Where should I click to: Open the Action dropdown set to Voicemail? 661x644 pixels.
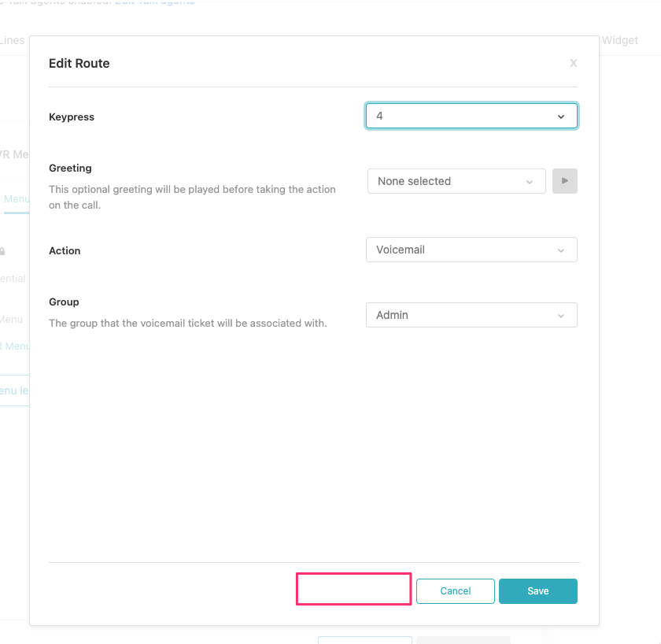471,250
